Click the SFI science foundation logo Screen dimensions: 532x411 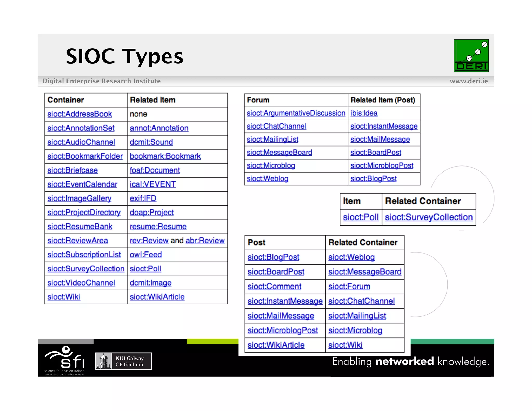click(x=64, y=361)
